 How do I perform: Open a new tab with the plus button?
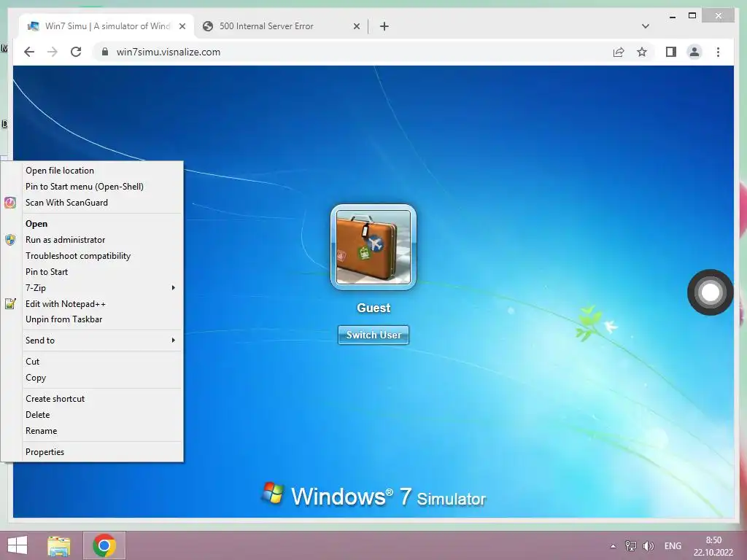pos(384,26)
